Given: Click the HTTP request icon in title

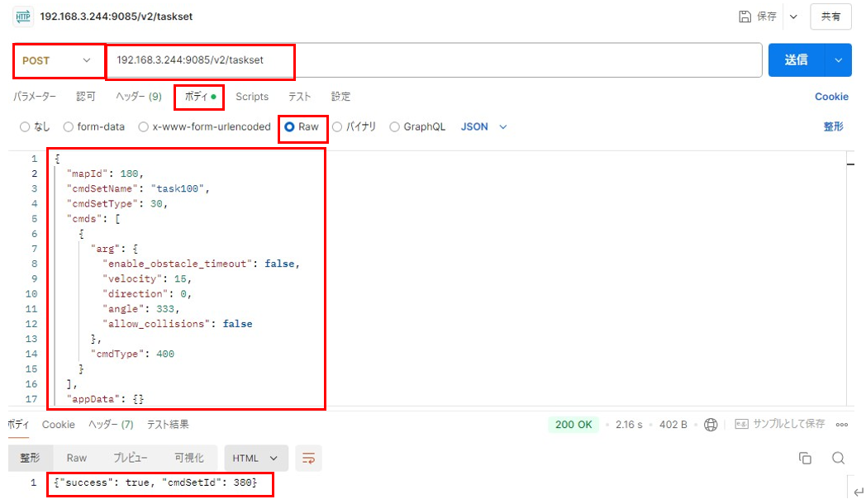Looking at the screenshot, I should (22, 17).
